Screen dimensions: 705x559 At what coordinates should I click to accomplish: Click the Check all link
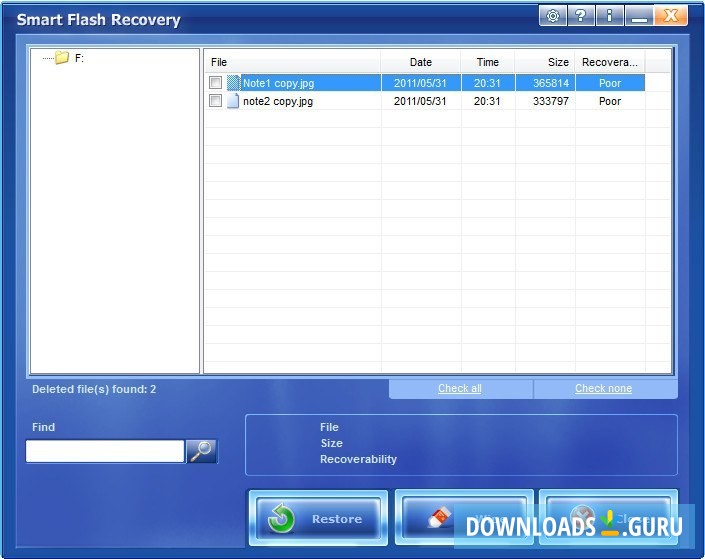[460, 388]
